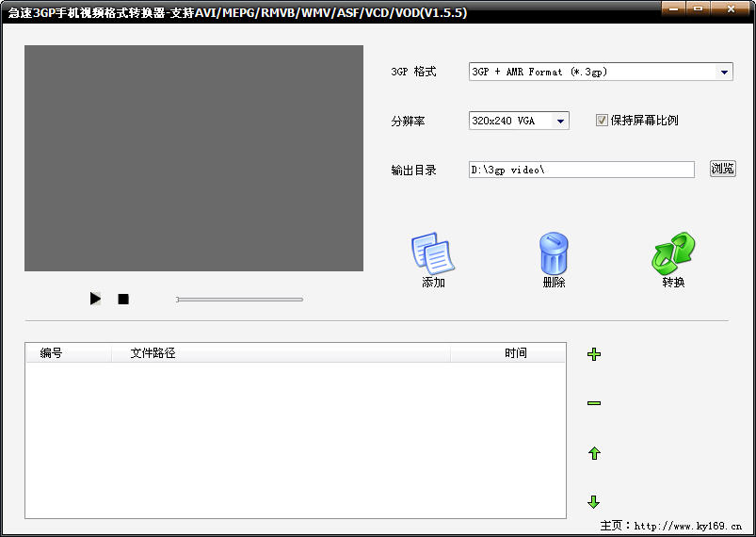Open the 3GP 格式 format dropdown
This screenshot has height=537, width=756.
(724, 73)
